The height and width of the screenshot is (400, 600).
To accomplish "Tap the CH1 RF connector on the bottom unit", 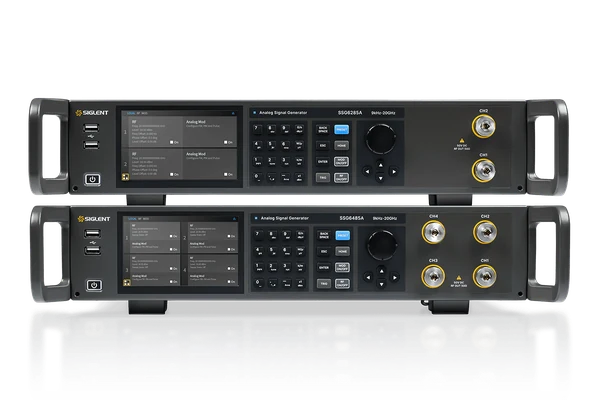I will coord(485,276).
